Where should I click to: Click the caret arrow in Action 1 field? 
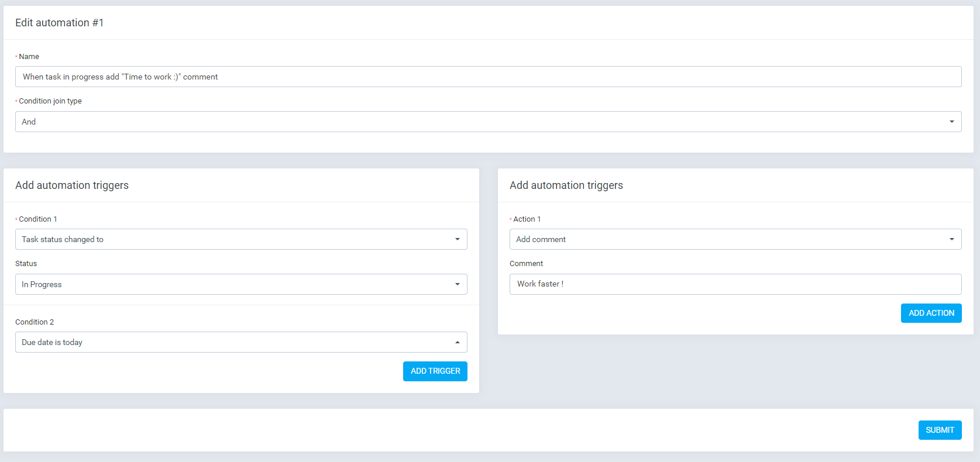coord(951,239)
